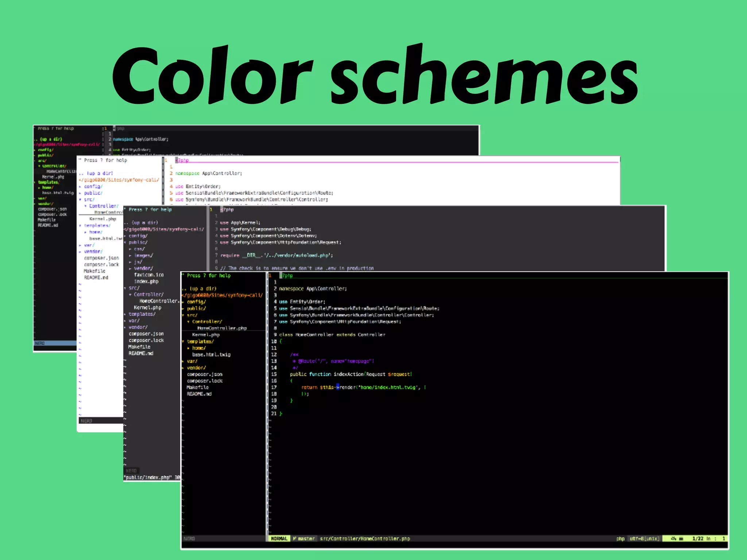Open Kernel.php in the white window tree
The height and width of the screenshot is (560, 747).
pos(103,219)
